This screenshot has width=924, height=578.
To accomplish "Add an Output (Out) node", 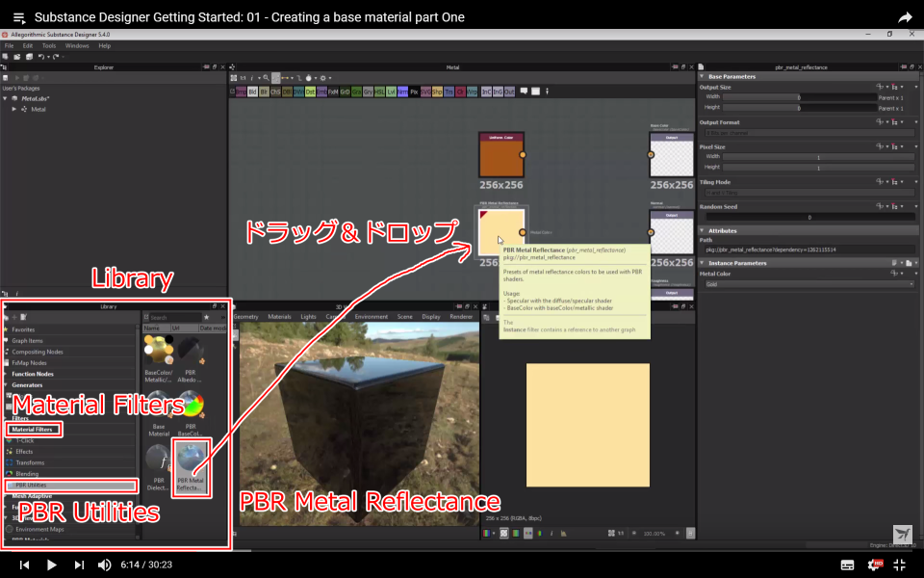I will (510, 92).
